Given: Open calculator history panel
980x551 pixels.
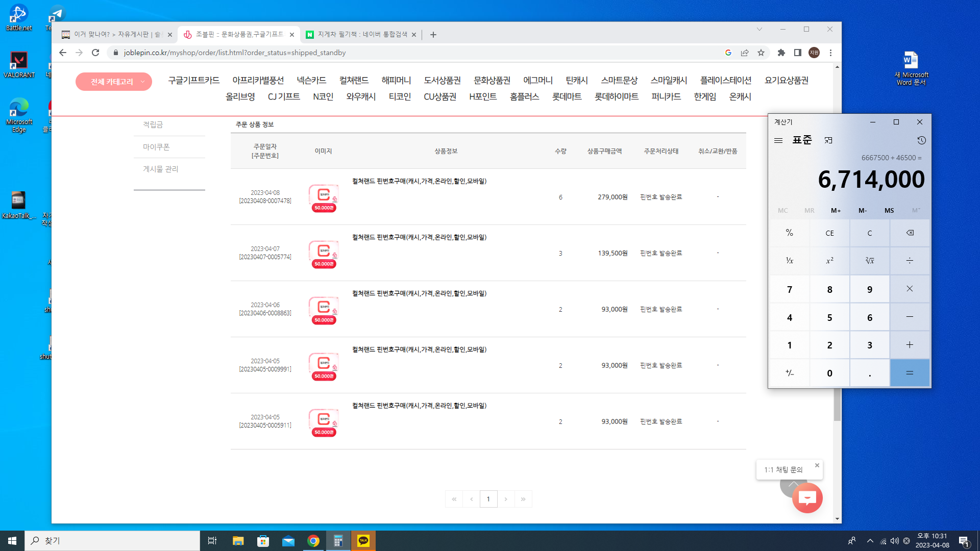Looking at the screenshot, I should tap(921, 140).
